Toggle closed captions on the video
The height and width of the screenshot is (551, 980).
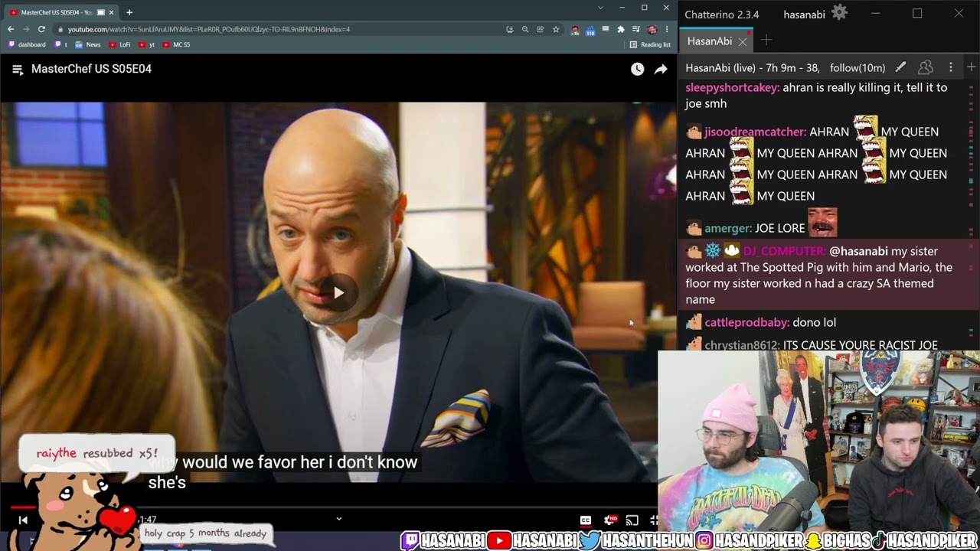585,520
